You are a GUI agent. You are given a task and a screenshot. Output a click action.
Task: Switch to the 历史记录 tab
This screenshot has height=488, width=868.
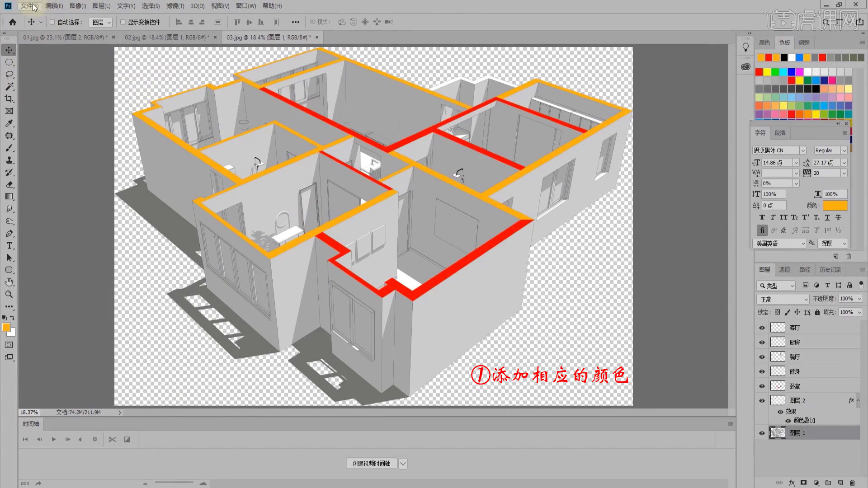pyautogui.click(x=830, y=270)
